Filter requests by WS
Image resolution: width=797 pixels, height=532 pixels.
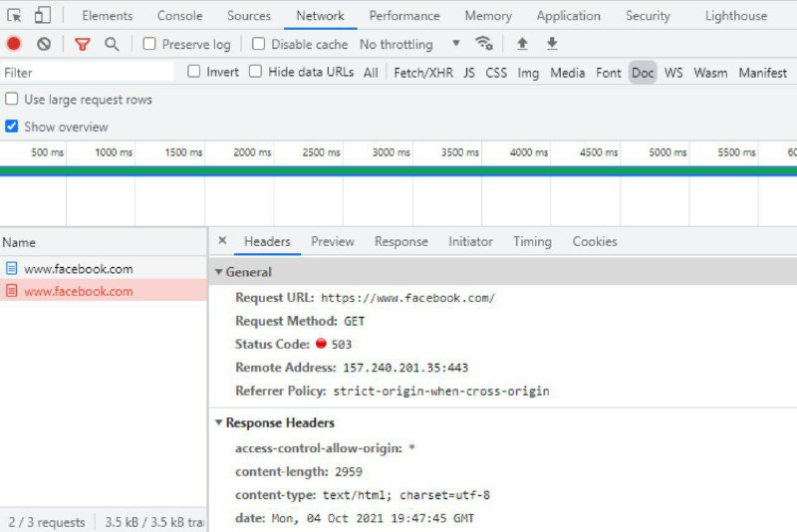[x=673, y=73]
